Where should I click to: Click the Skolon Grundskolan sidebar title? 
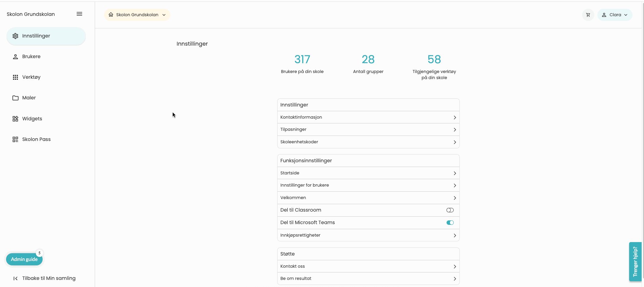click(31, 14)
